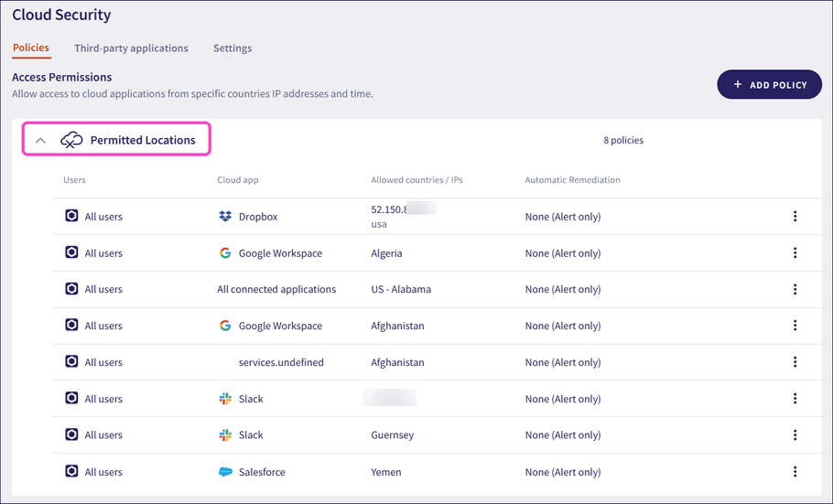Click the Permitted Locations heading

coord(143,140)
